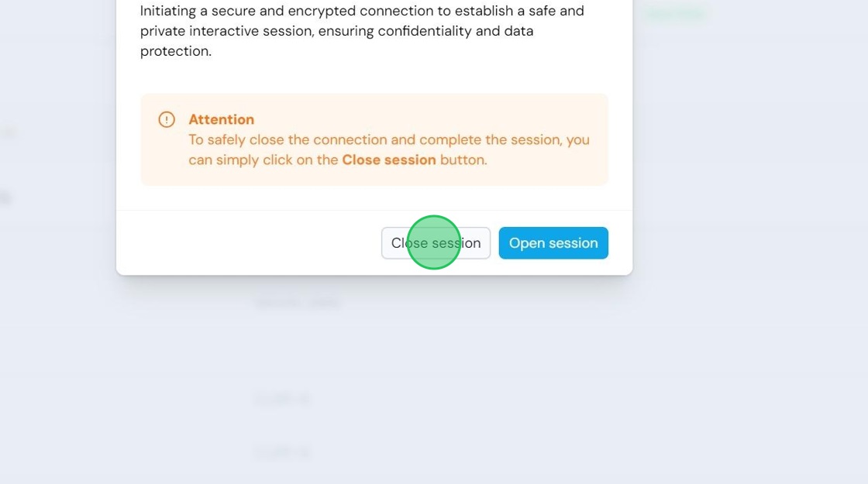This screenshot has height=484, width=868.
Task: Click the 'To safely close the connection' message
Action: (x=389, y=150)
